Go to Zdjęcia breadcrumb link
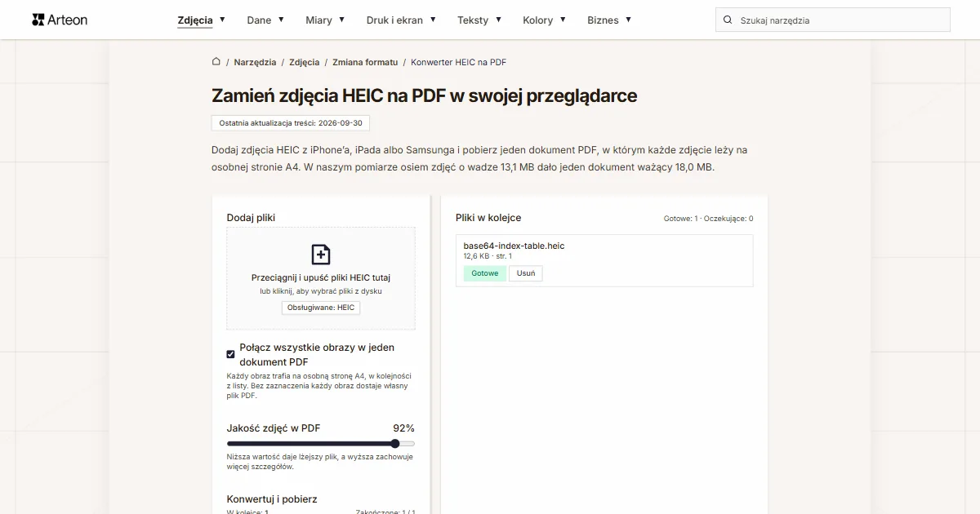This screenshot has width=980, height=514. point(305,62)
